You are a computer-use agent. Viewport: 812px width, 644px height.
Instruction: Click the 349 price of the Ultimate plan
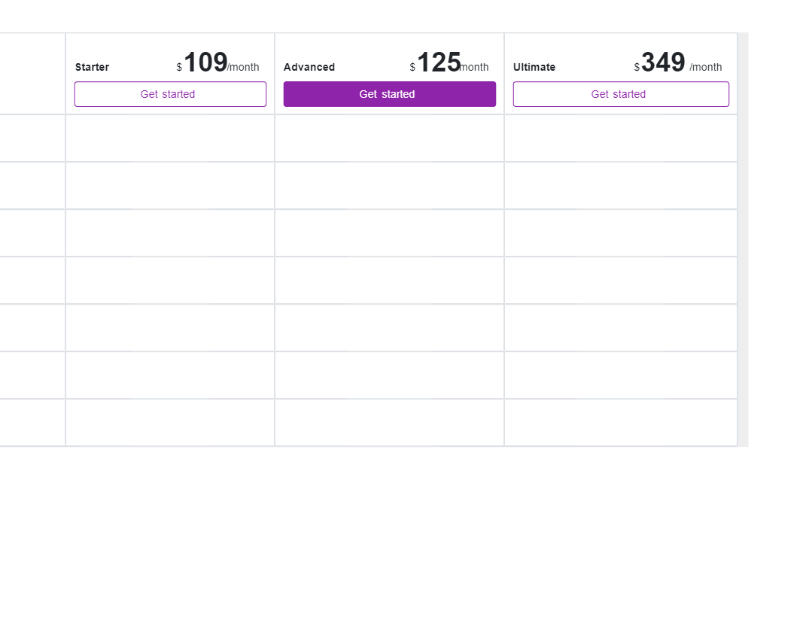(x=663, y=62)
